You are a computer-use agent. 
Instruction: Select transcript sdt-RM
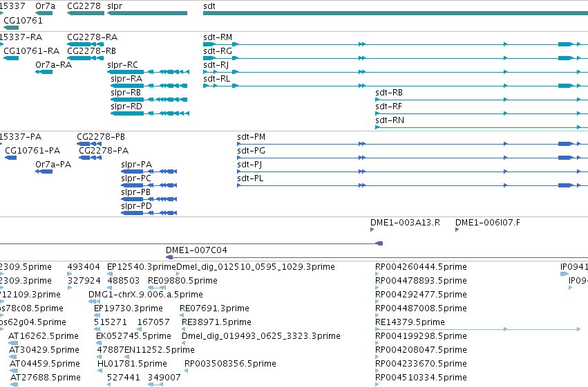coord(395,44)
